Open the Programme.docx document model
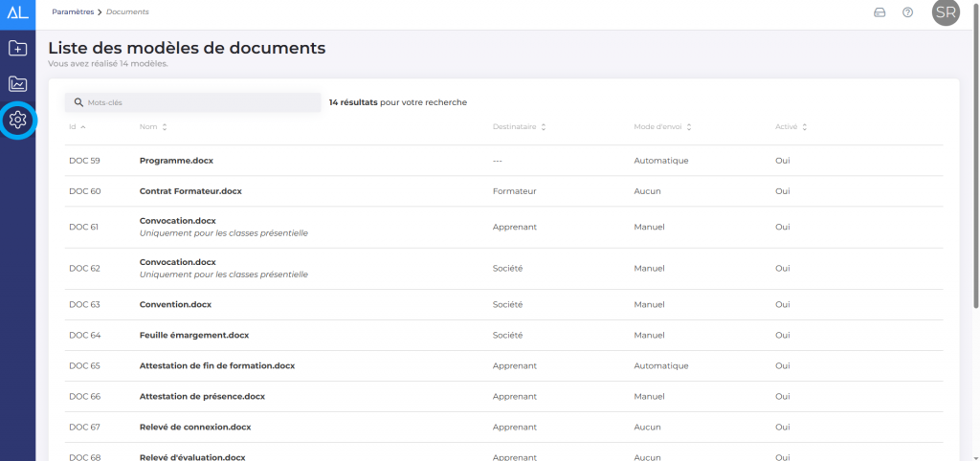 coord(176,161)
